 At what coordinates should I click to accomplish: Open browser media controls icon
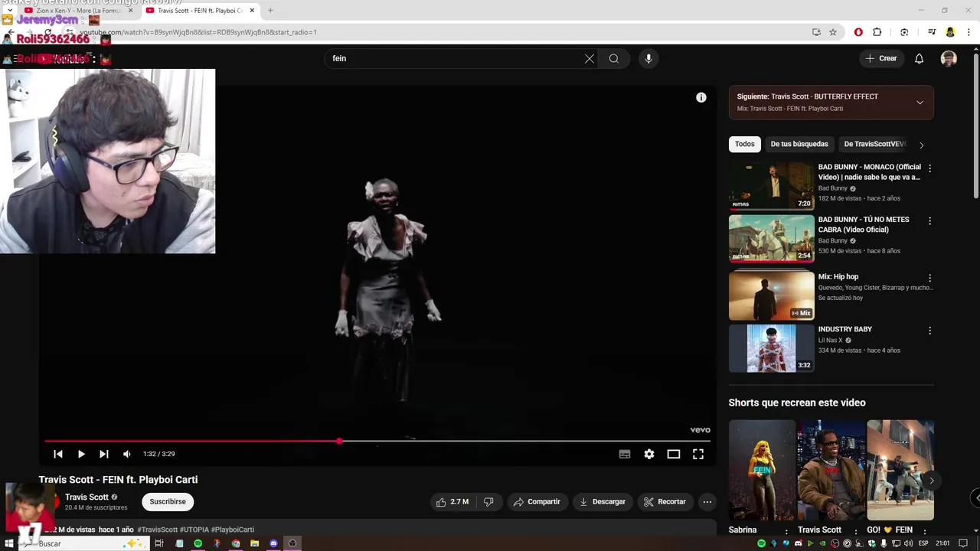point(932,32)
